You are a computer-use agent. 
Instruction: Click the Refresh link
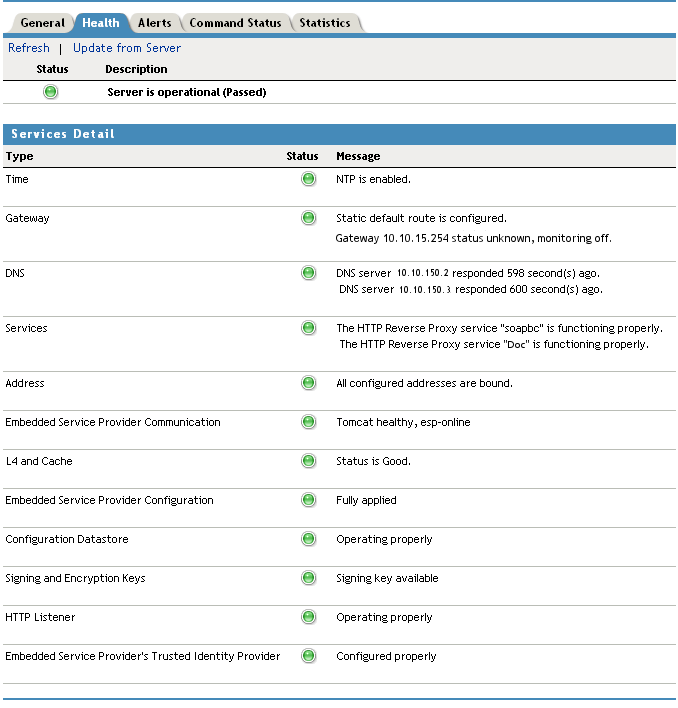coord(29,48)
